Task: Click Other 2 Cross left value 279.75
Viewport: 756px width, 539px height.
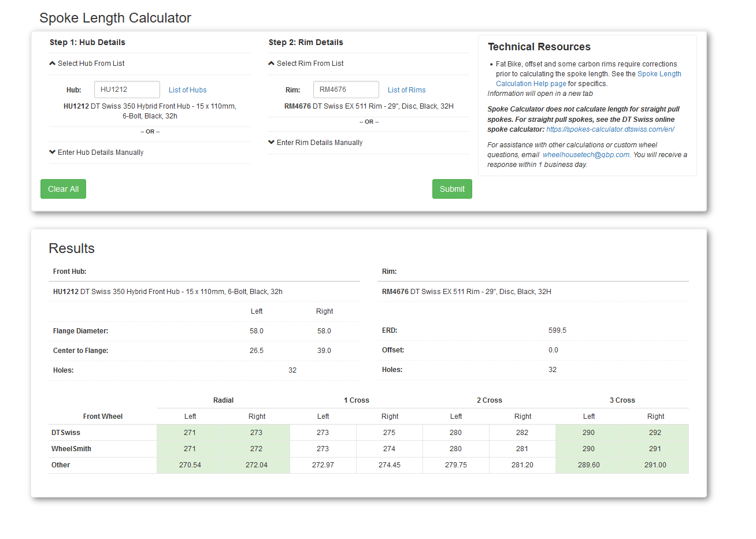Action: [456, 465]
